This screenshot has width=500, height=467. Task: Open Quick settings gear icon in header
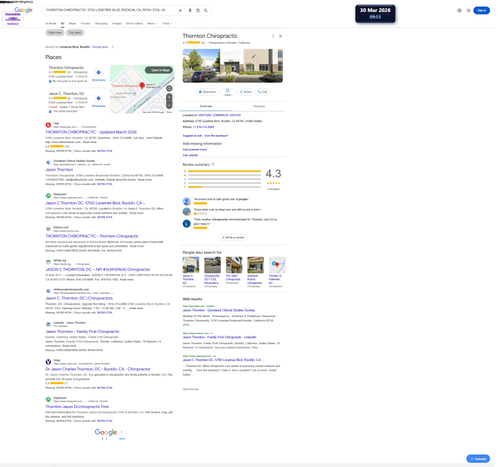click(459, 10)
